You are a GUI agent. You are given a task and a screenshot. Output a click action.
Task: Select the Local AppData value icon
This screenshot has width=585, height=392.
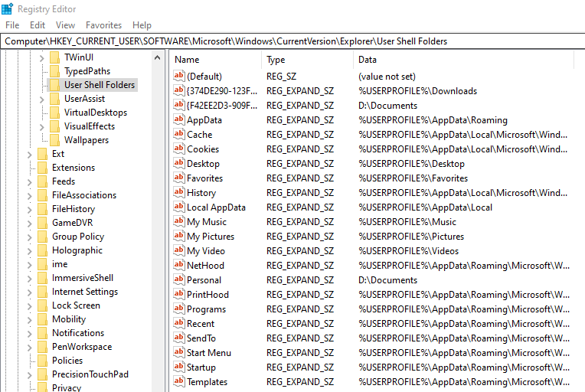(x=179, y=207)
